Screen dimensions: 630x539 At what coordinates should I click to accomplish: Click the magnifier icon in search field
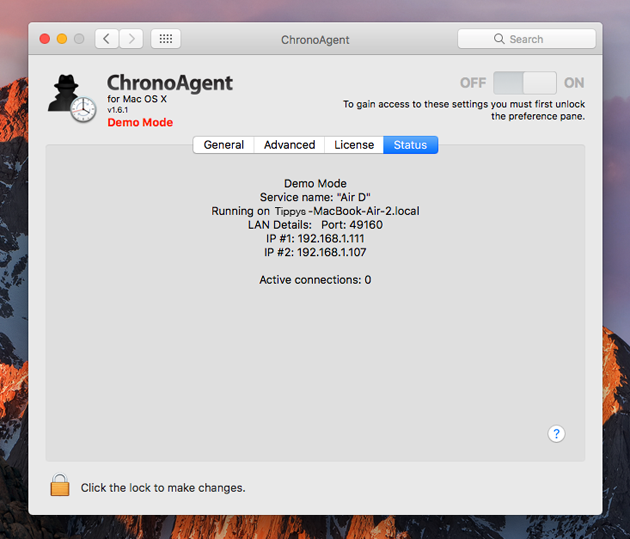point(499,39)
